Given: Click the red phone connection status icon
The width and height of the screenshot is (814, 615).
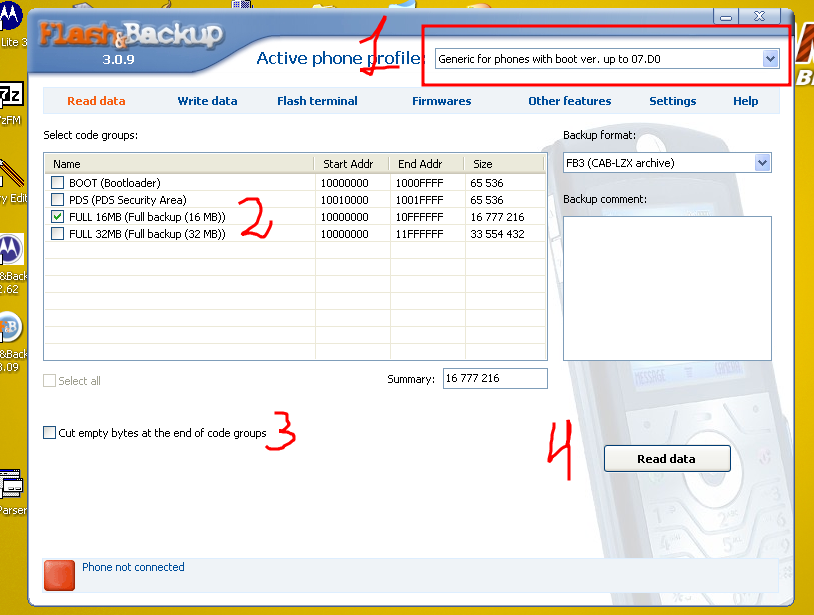Looking at the screenshot, I should pyautogui.click(x=59, y=575).
